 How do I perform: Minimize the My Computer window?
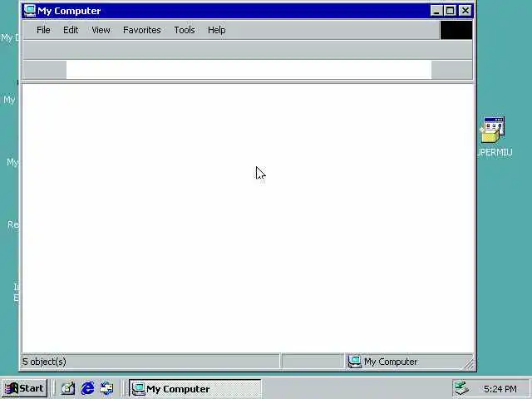(x=436, y=11)
